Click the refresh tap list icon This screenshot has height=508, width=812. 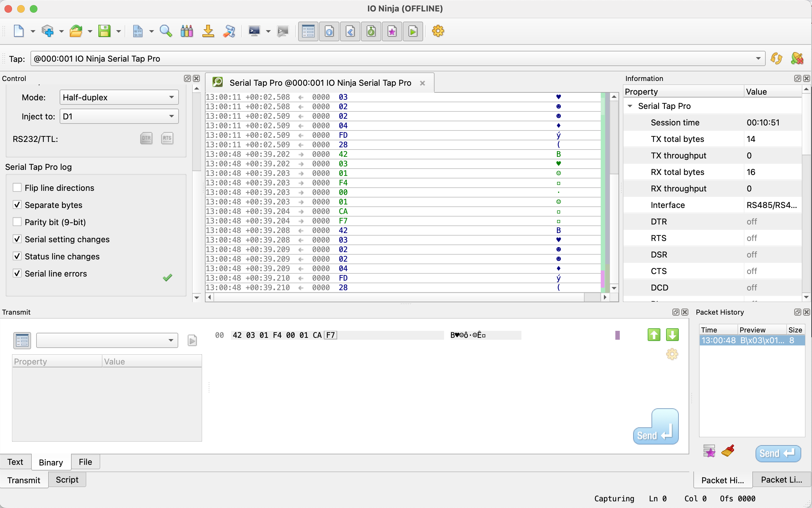point(776,58)
